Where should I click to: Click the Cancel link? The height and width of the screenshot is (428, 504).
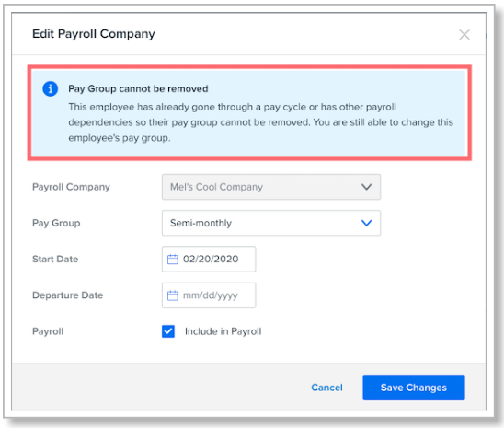pyautogui.click(x=326, y=388)
